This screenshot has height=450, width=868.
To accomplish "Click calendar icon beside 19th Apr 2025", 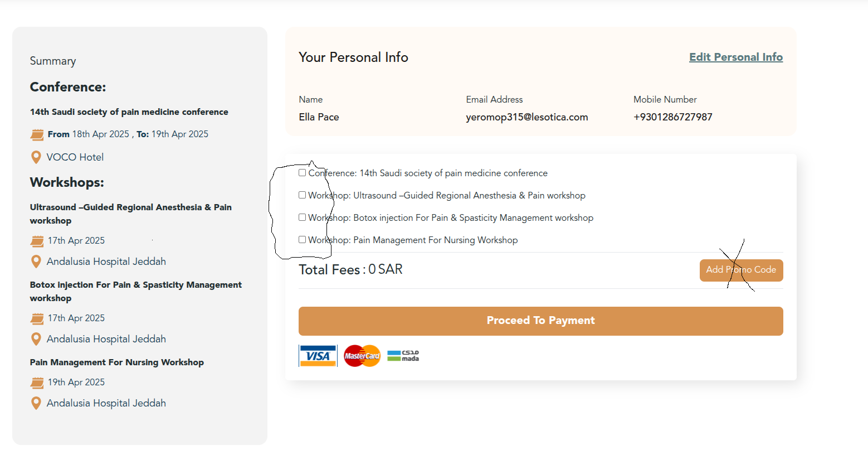I will click(37, 383).
